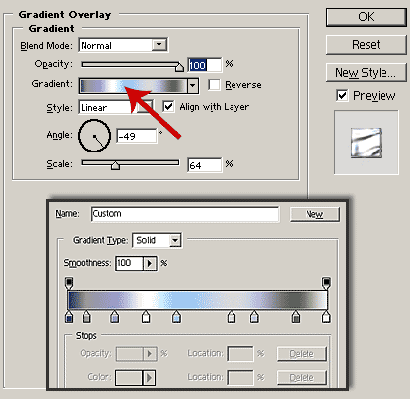
Task: Click the color stop Location field
Action: tap(240, 378)
